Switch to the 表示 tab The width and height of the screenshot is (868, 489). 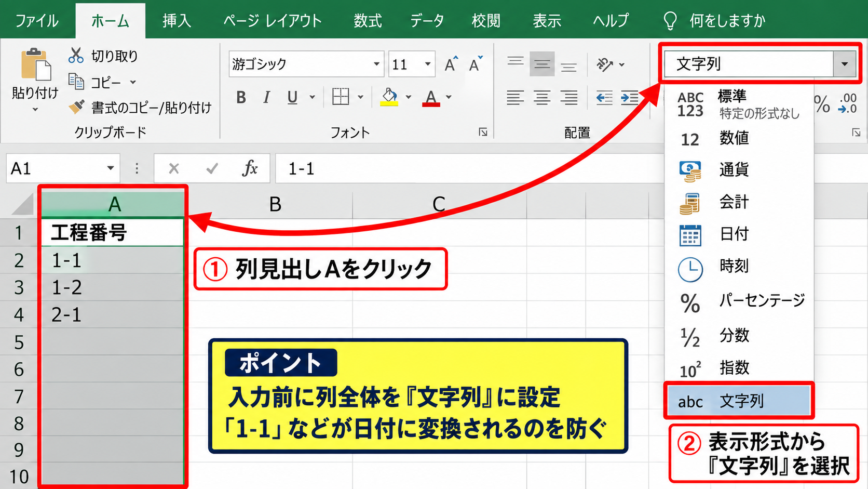[x=547, y=21]
